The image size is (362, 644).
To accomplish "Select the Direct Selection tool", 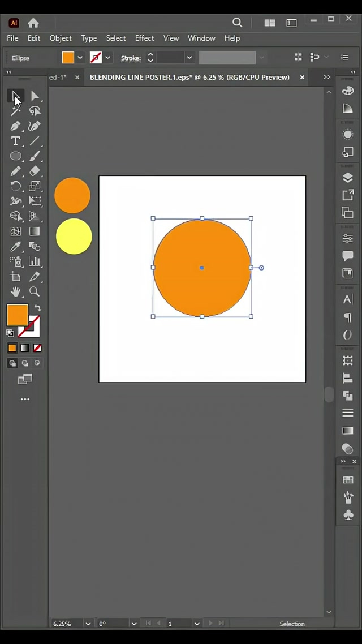I will [35, 96].
